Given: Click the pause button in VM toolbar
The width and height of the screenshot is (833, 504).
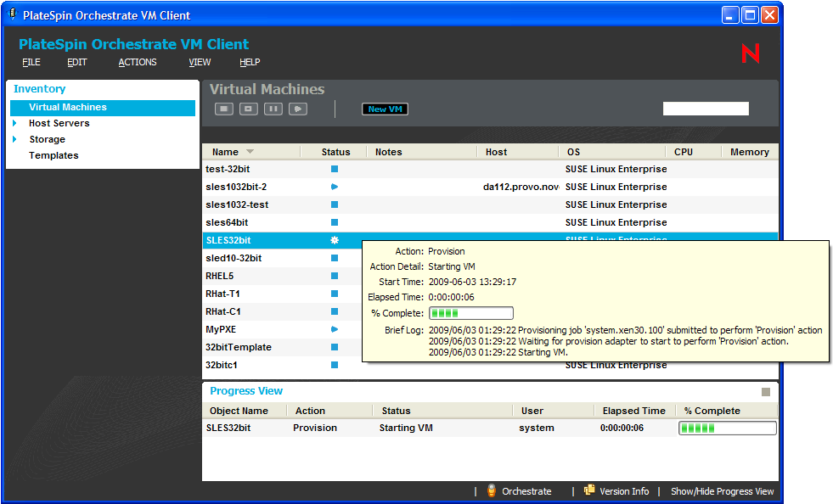Looking at the screenshot, I should tap(273, 109).
